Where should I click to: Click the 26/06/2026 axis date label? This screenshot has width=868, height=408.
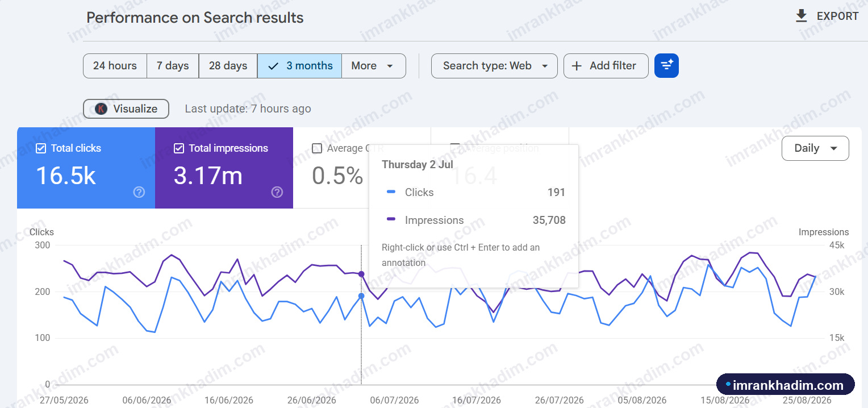(311, 401)
